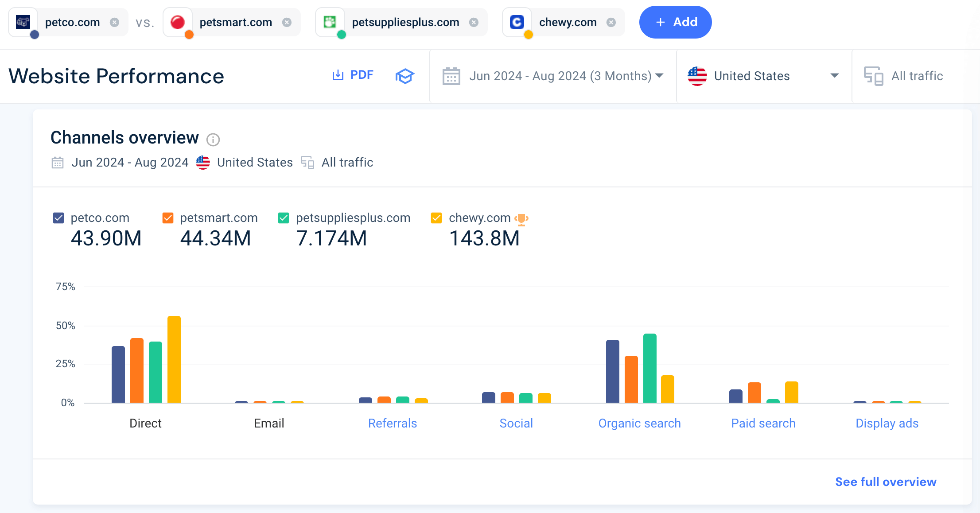This screenshot has height=513, width=980.
Task: Uncheck the petsuppliesplus.com checkbox
Action: [x=284, y=218]
